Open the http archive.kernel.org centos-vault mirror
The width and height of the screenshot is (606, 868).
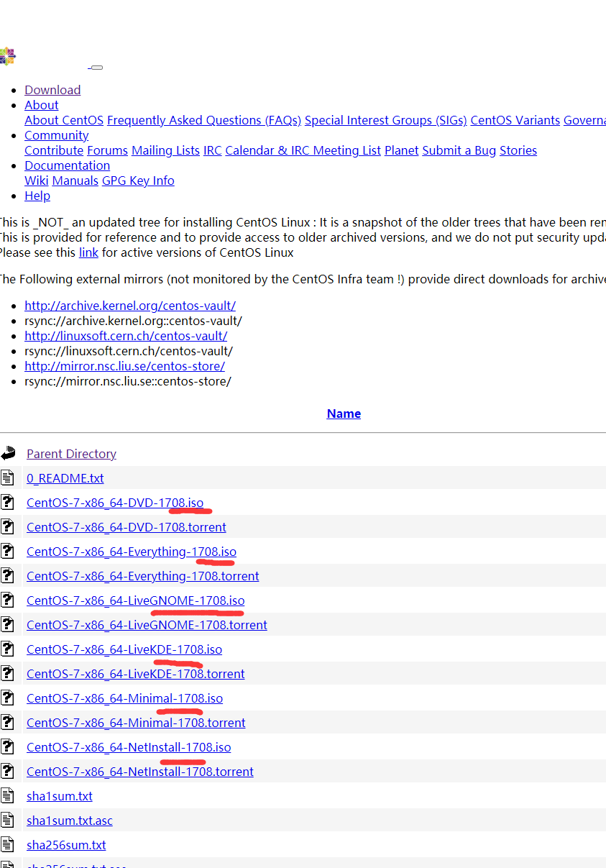tap(130, 306)
